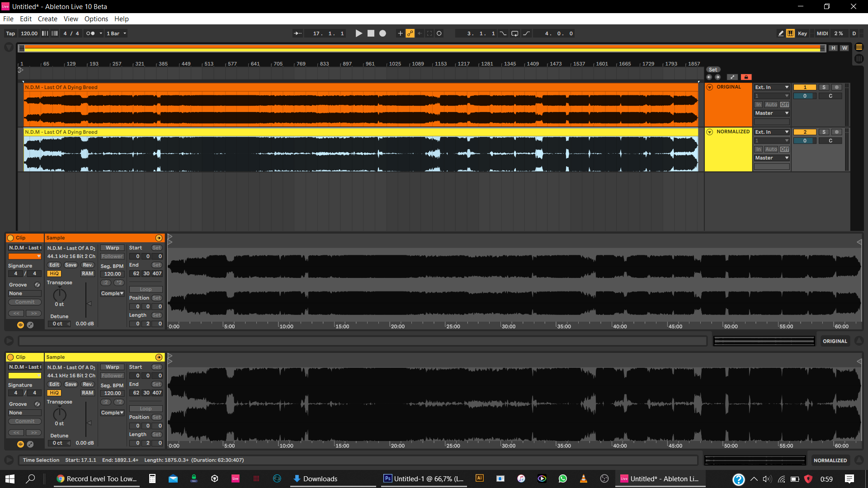Image resolution: width=868 pixels, height=488 pixels.
Task: Toggle the Computer MIDI Keyboard icon
Action: (790, 33)
